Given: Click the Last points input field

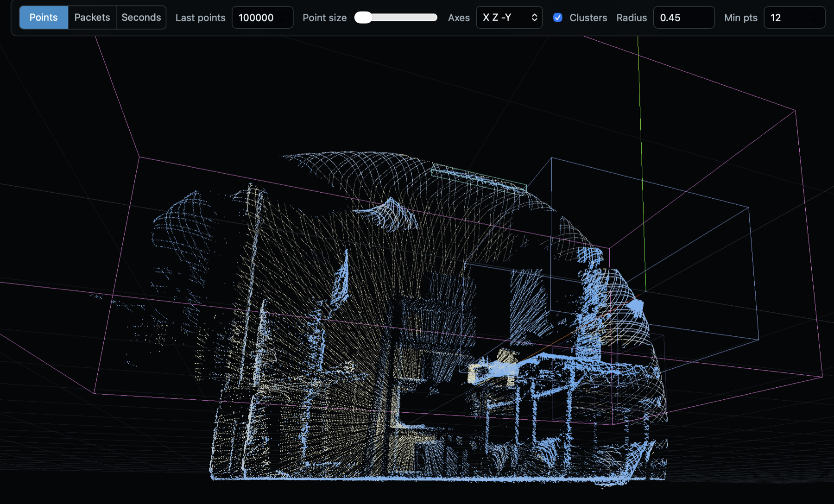Looking at the screenshot, I should (x=262, y=18).
